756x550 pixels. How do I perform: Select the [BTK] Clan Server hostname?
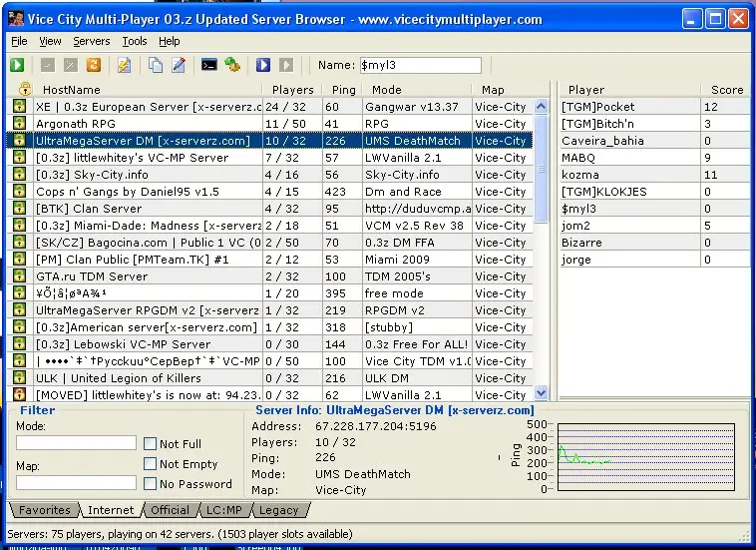click(x=89, y=209)
